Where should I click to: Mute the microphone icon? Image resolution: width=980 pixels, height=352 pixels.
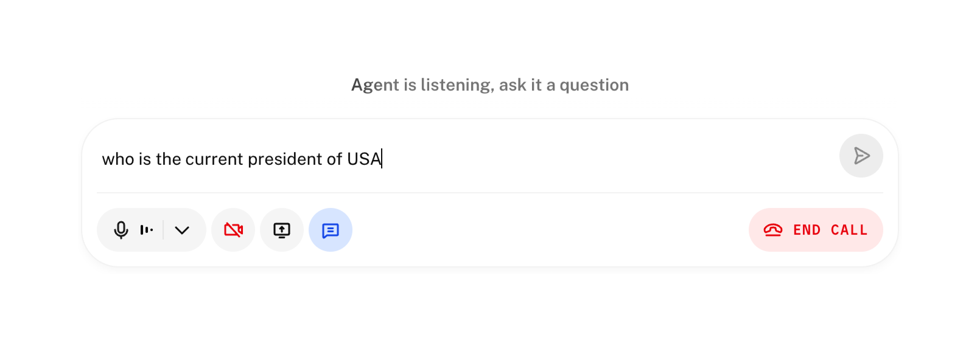pos(121,230)
